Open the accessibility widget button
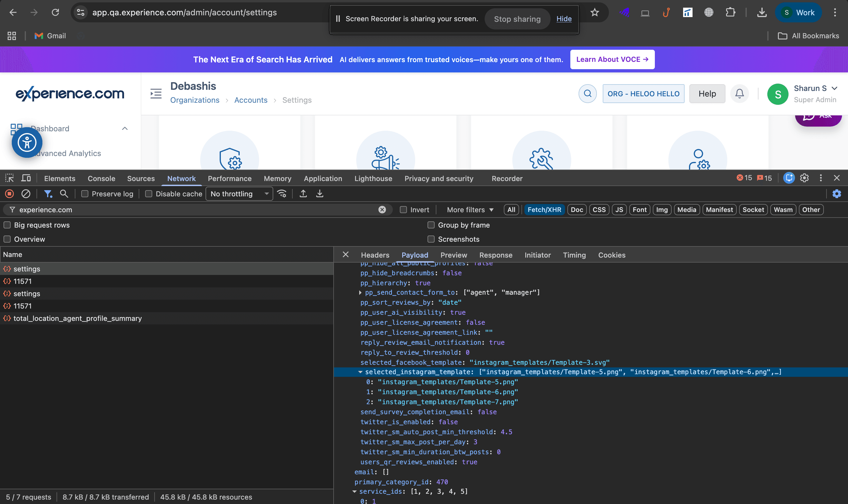Viewport: 848px width, 504px height. click(27, 142)
